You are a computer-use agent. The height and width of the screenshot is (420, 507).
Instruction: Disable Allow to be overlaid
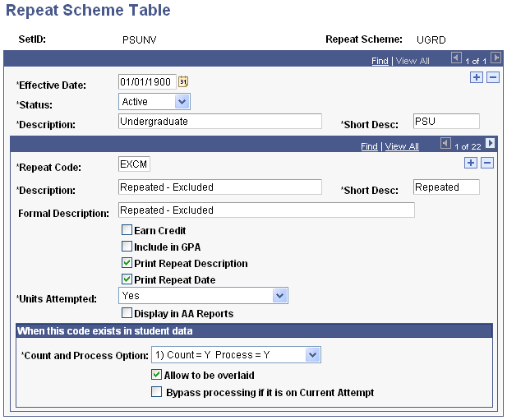(x=156, y=375)
